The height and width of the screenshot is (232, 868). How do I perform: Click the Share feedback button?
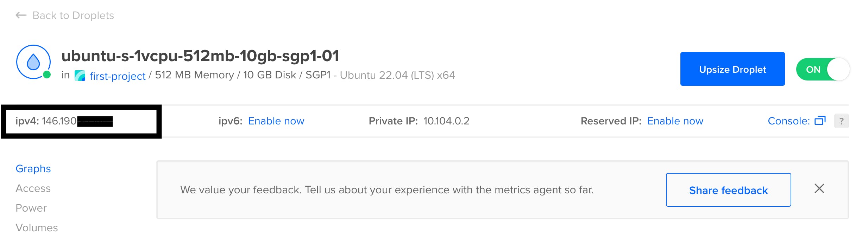pyautogui.click(x=728, y=190)
